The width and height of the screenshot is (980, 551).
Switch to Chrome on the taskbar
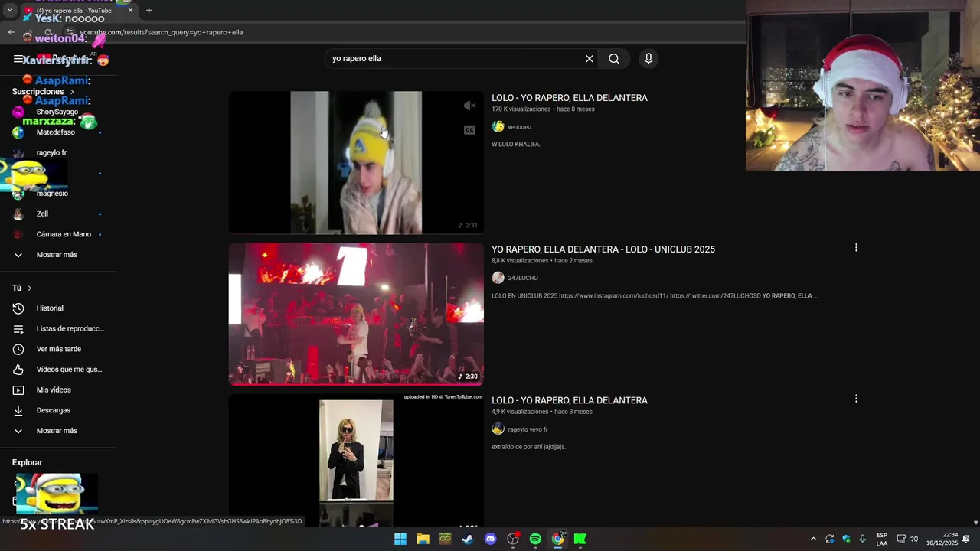coord(558,539)
